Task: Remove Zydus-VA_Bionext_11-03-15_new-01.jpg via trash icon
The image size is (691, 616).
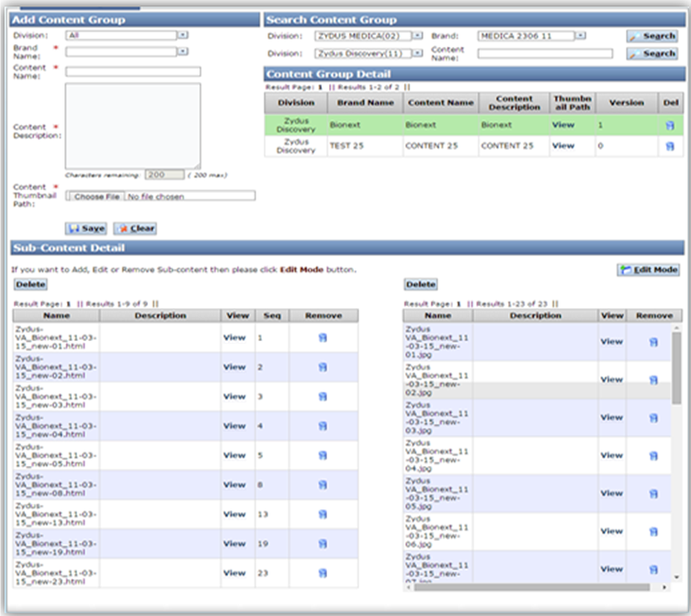Action: coord(652,341)
